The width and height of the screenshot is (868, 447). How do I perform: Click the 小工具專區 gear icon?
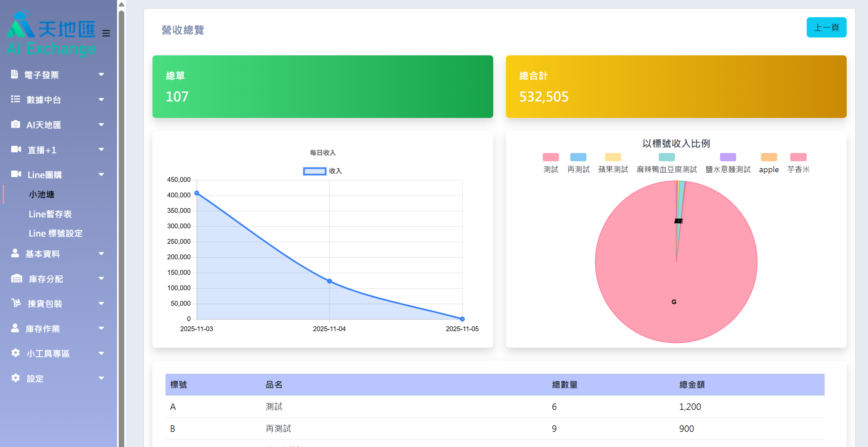point(15,353)
